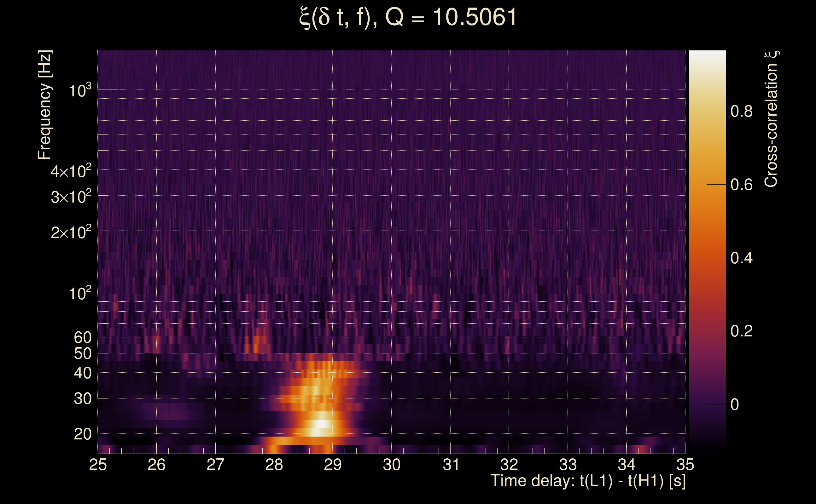The width and height of the screenshot is (816, 504).
Task: Click the Cross-correlation colorbar gradient
Action: [x=707, y=250]
